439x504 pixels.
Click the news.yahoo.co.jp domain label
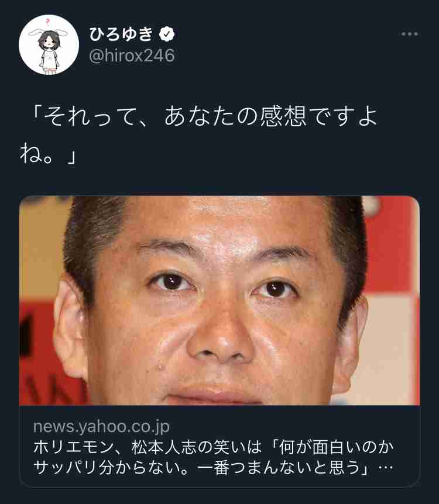101,427
